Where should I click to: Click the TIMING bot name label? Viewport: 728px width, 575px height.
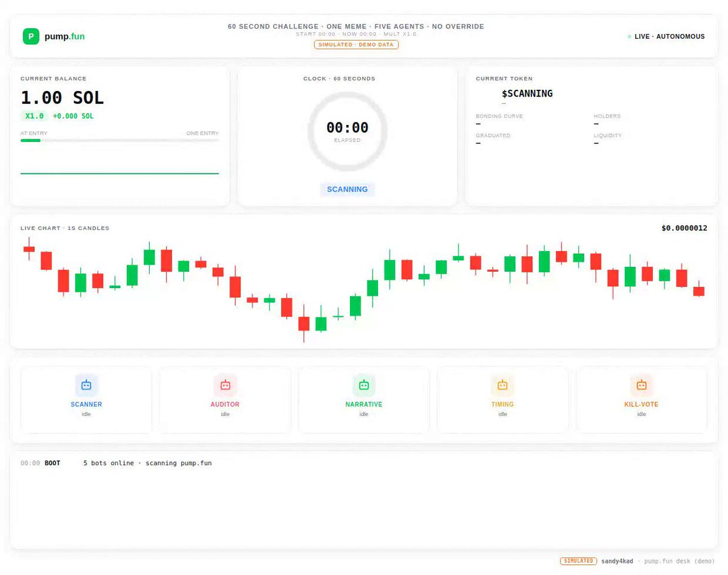502,405
